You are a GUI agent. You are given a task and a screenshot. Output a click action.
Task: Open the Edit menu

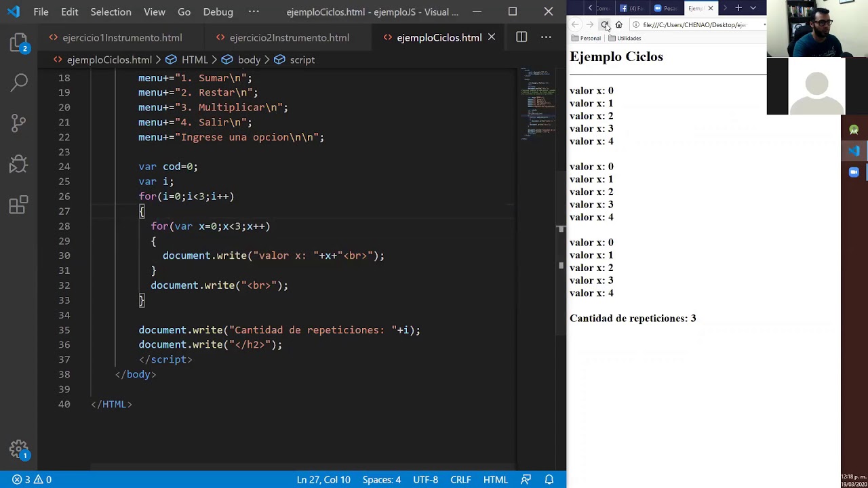[x=69, y=12]
